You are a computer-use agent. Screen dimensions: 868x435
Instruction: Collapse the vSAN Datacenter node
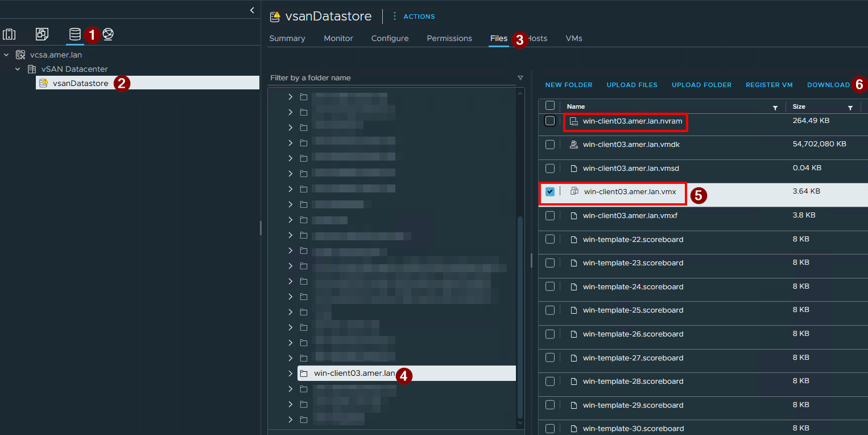coord(16,68)
